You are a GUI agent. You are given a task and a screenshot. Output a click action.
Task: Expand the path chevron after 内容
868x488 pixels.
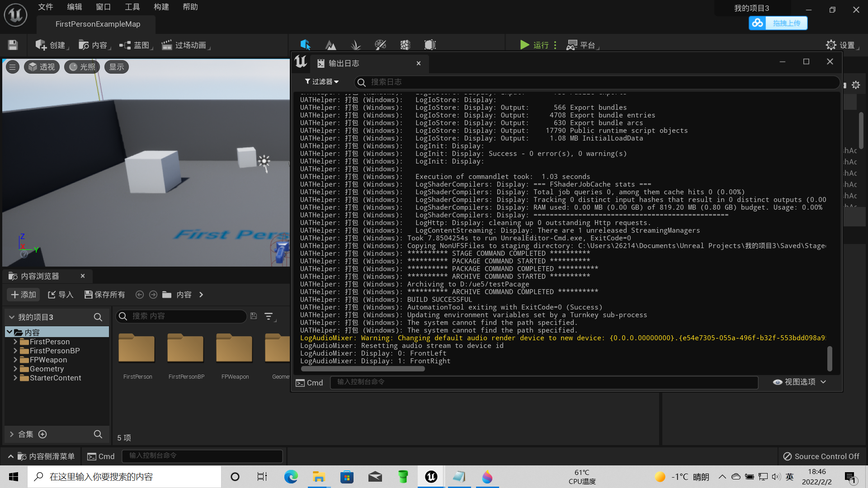(x=201, y=295)
